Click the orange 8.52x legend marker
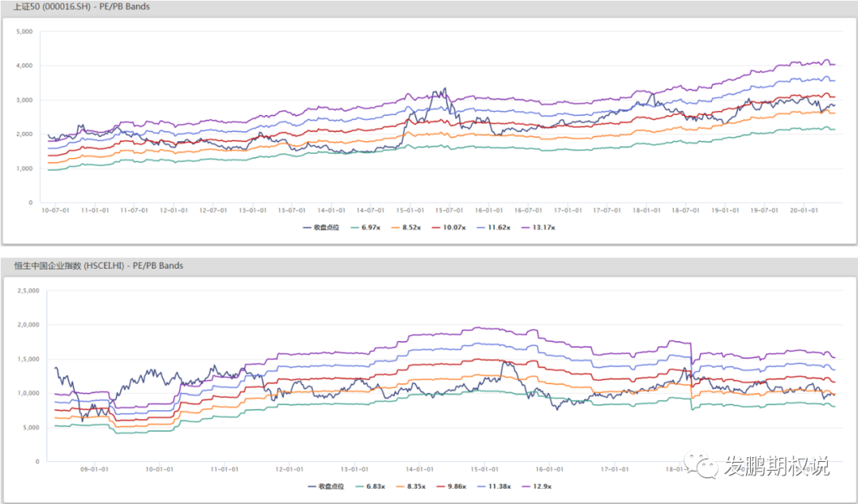858x504 pixels. pos(397,228)
